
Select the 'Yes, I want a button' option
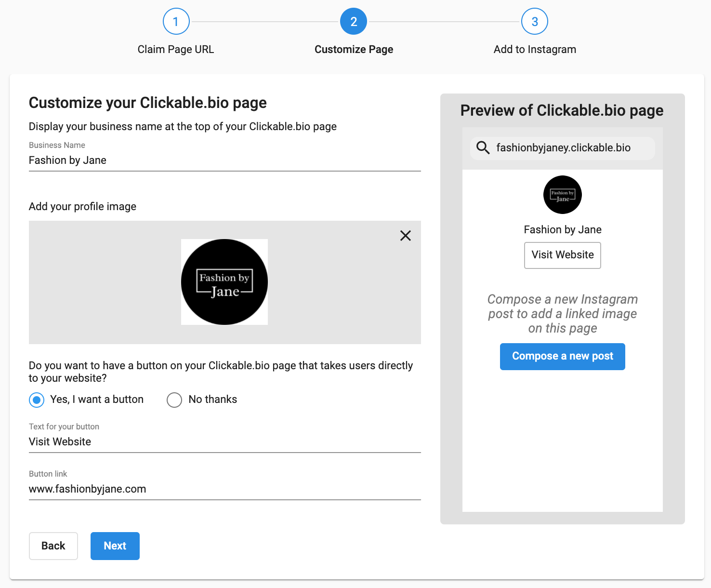pyautogui.click(x=37, y=400)
